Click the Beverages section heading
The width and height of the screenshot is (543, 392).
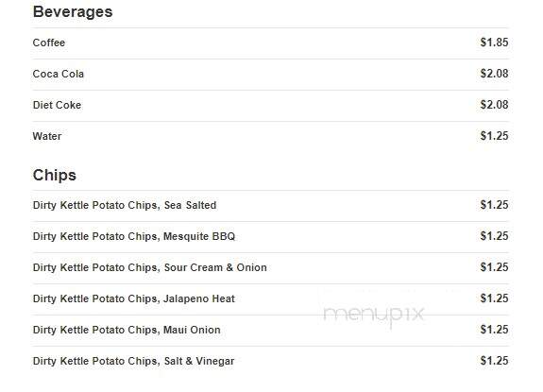point(73,11)
